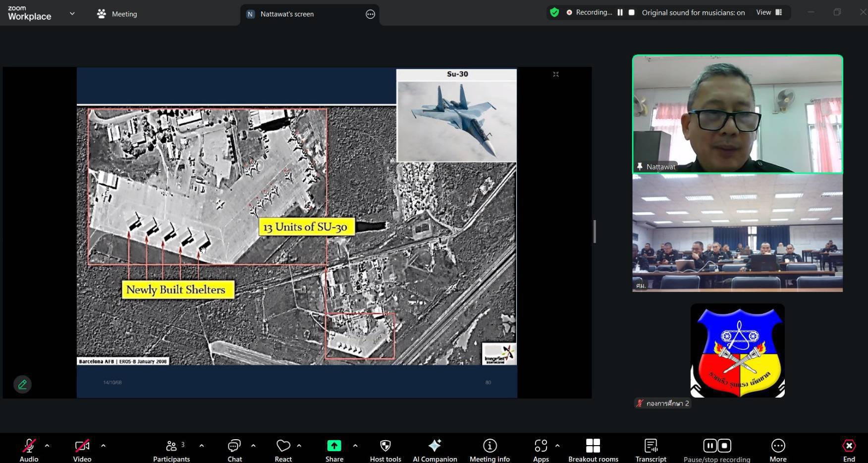Expand Participants options arrow

pyautogui.click(x=202, y=446)
